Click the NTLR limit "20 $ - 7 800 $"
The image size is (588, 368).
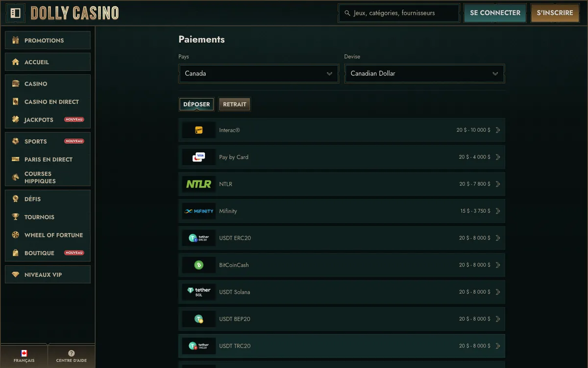475,184
